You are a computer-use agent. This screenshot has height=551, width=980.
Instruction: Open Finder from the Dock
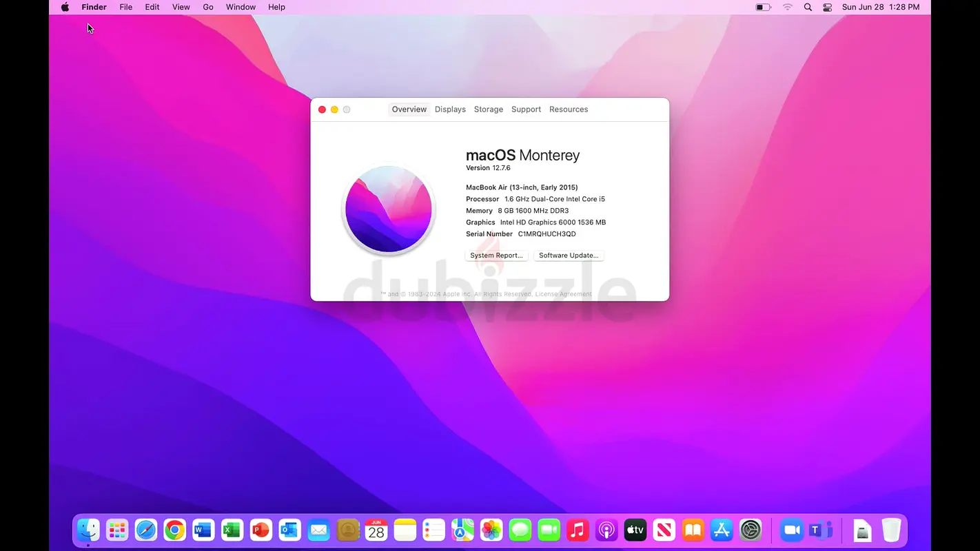(88, 530)
